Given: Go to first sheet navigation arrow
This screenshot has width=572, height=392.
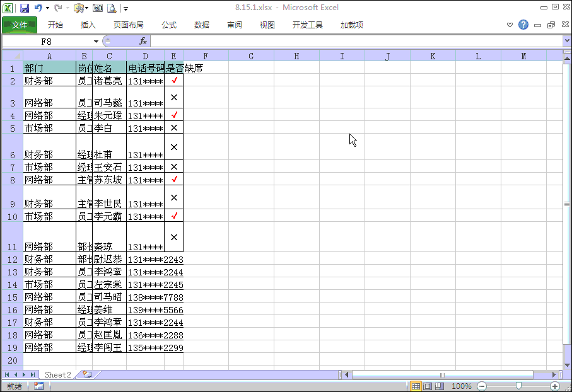Looking at the screenshot, I should pos(7,374).
